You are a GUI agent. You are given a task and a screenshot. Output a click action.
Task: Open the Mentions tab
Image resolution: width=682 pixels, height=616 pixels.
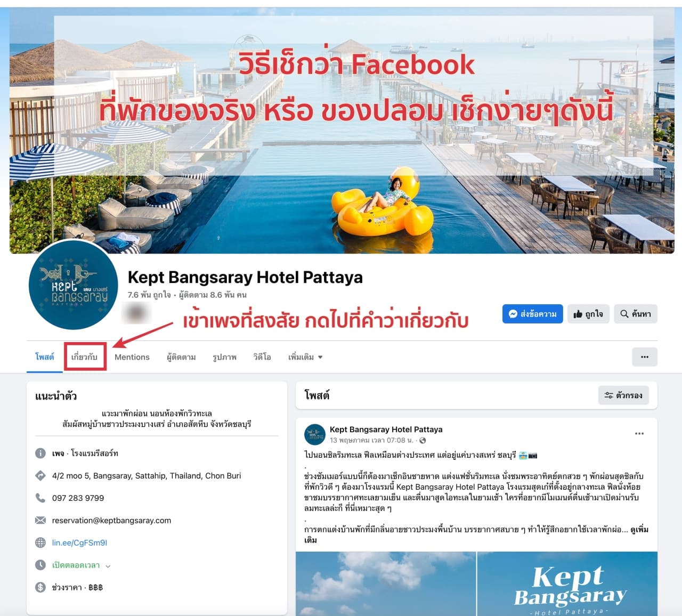(x=132, y=357)
